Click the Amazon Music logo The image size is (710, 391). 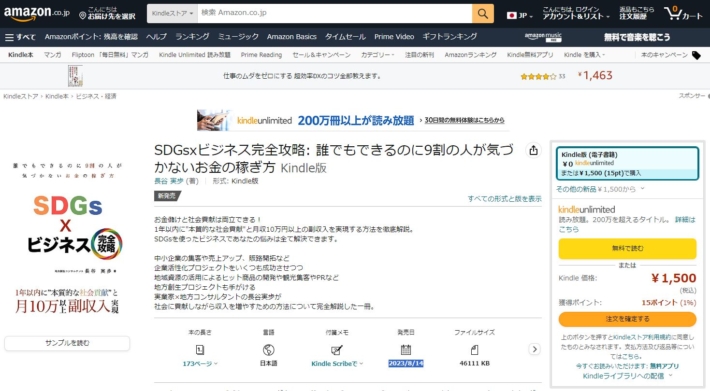[x=542, y=37]
